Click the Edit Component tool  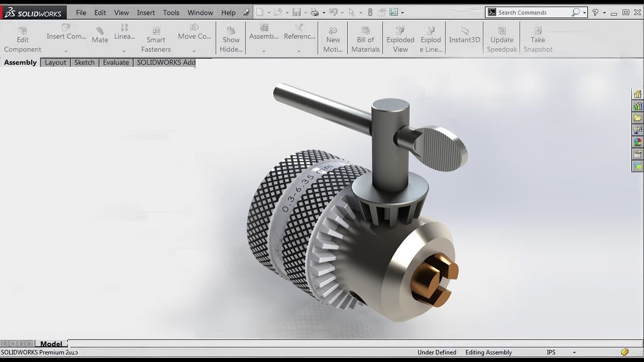[x=23, y=39]
